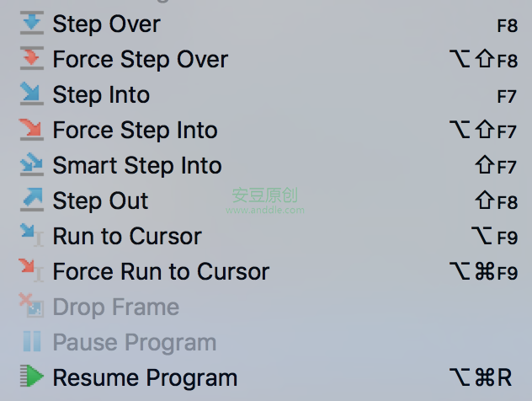Select Resume Program menu item

145,378
